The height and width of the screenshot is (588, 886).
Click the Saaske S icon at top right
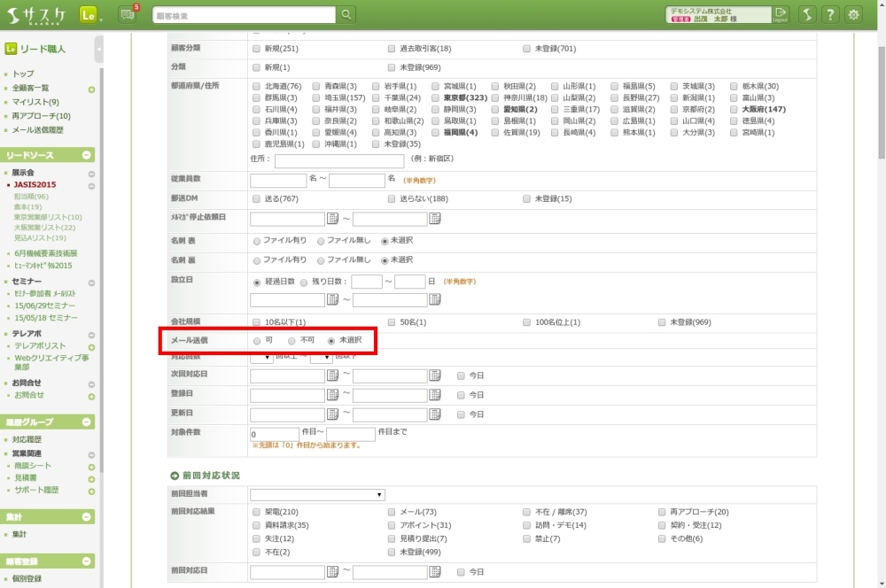click(x=806, y=14)
